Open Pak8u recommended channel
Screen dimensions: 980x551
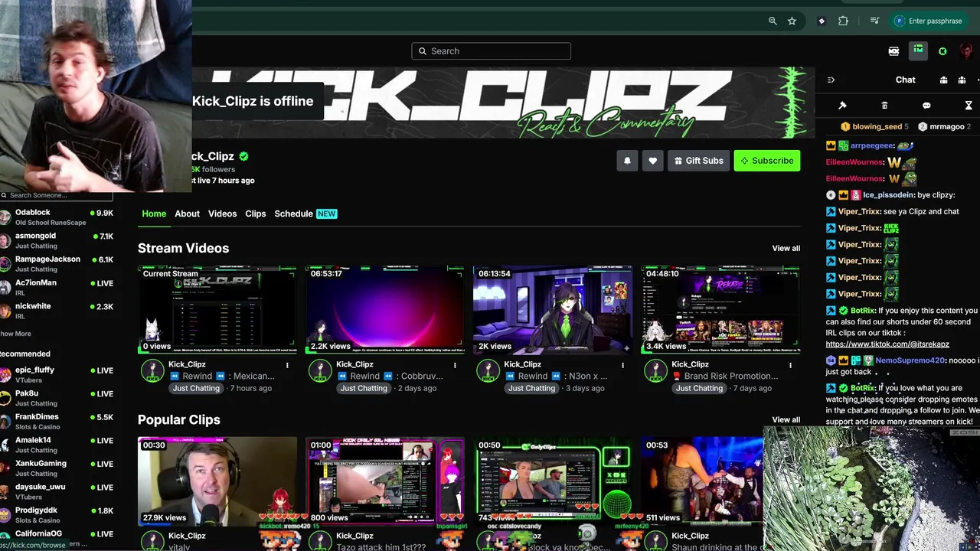pyautogui.click(x=57, y=398)
